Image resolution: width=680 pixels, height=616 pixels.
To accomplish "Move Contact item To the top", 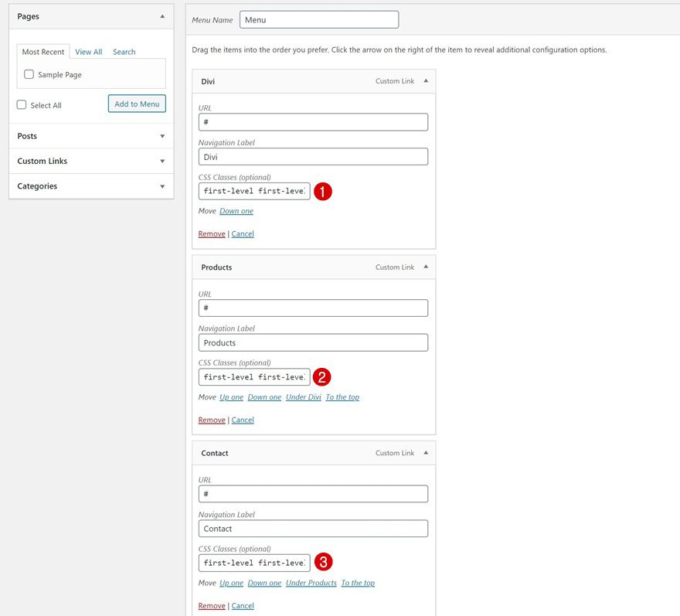I will tap(358, 583).
